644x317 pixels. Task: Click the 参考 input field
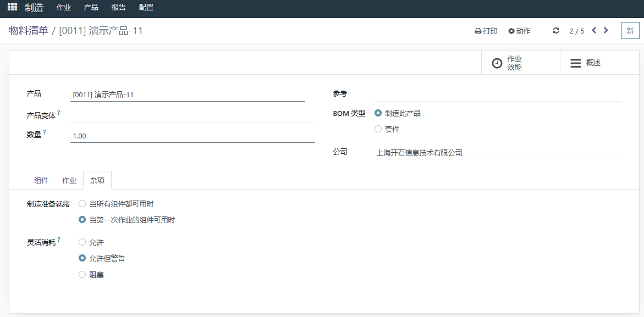[x=498, y=94]
